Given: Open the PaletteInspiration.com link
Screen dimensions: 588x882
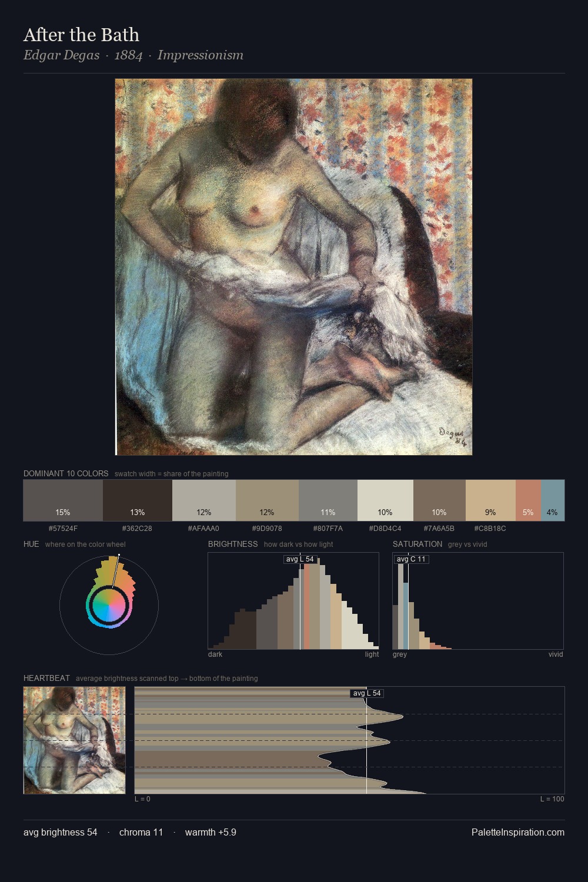Looking at the screenshot, I should pyautogui.click(x=518, y=832).
